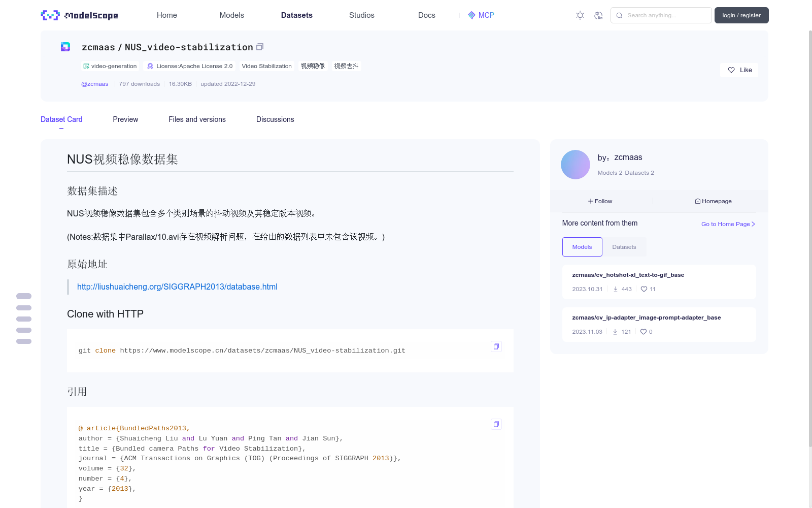The width and height of the screenshot is (812, 508).
Task: Click the Datasets 2 count text
Action: click(639, 173)
